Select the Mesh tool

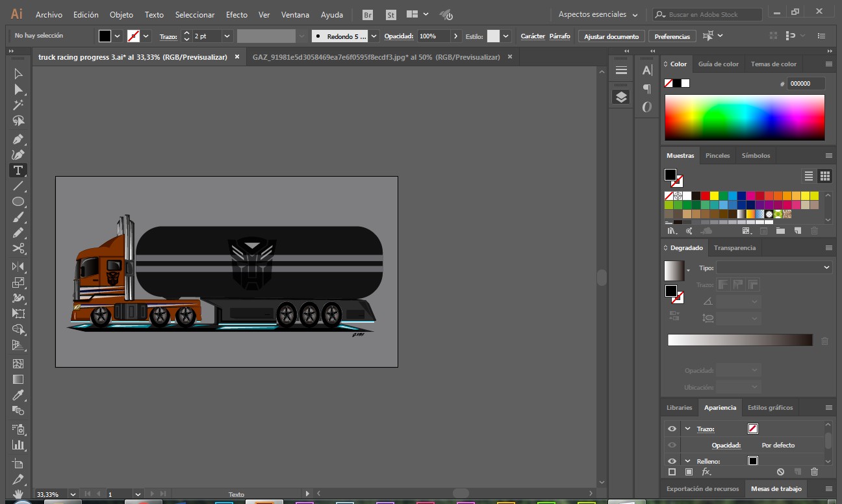[x=18, y=364]
